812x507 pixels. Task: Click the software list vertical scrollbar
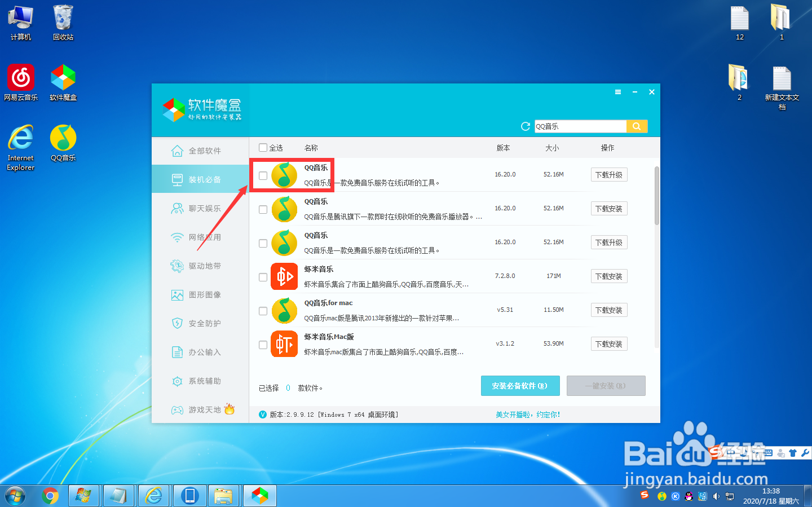[657, 196]
